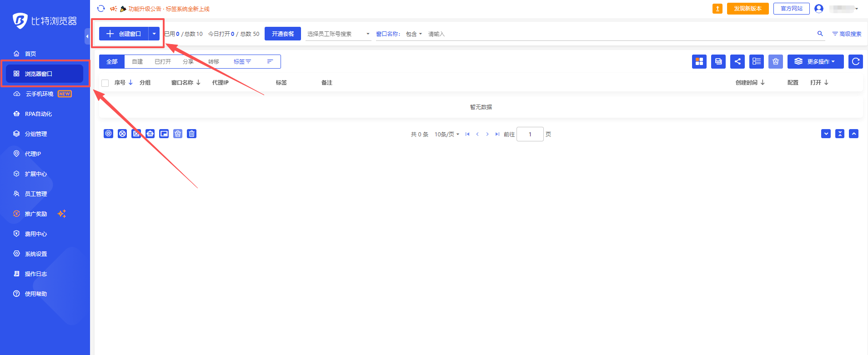Open the 更多操作 dropdown
Screen dimensions: 868x355
point(816,61)
